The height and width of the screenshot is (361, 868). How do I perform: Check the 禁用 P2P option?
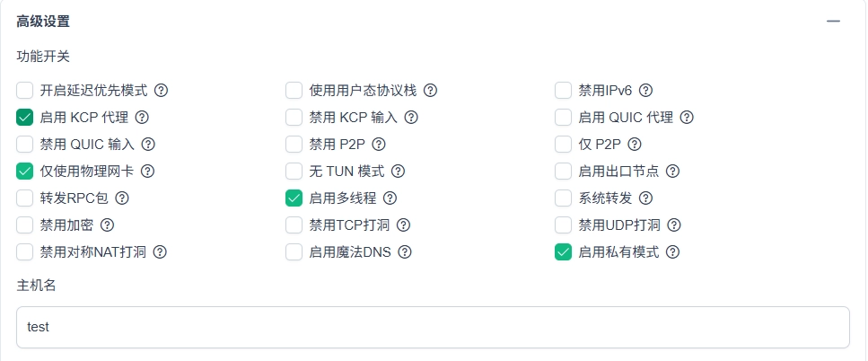click(294, 144)
